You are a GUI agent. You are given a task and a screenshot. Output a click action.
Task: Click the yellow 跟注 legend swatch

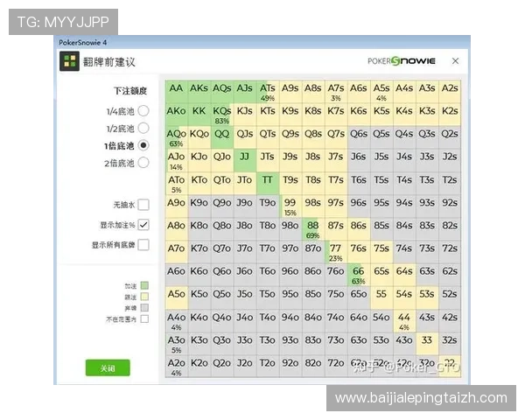point(144,297)
